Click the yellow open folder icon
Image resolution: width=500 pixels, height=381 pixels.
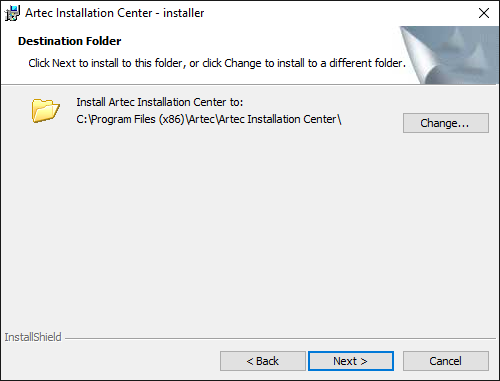(x=46, y=110)
